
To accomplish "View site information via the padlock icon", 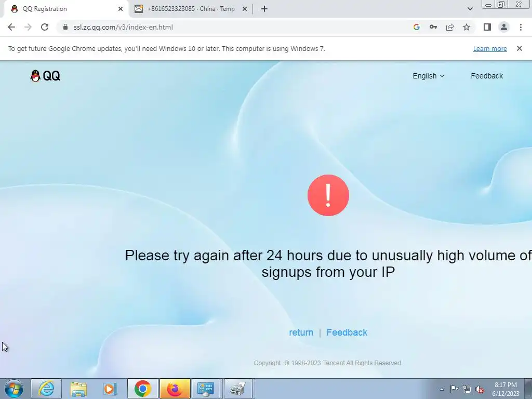I will pos(65,27).
